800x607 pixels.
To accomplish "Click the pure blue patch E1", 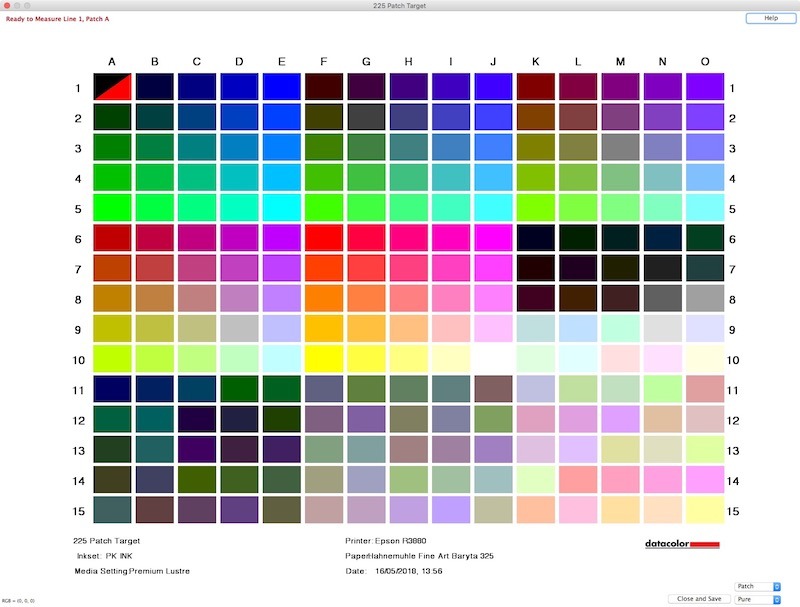I will point(281,88).
